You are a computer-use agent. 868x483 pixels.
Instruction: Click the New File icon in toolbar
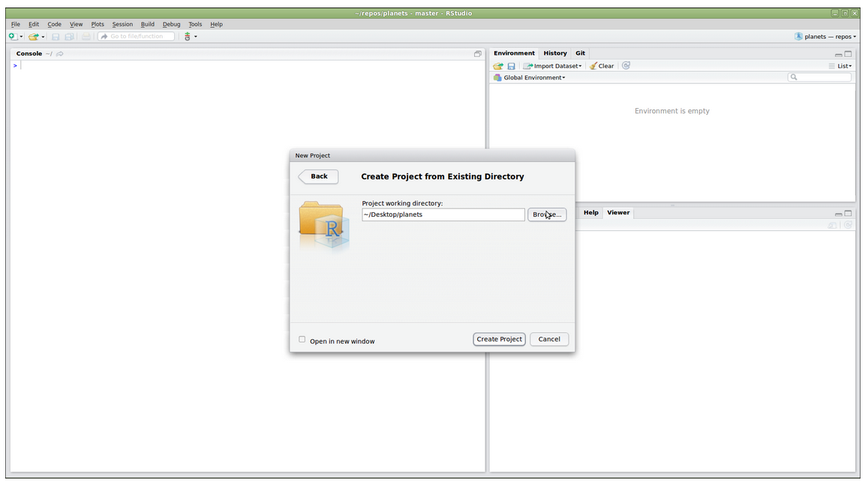[x=14, y=36]
